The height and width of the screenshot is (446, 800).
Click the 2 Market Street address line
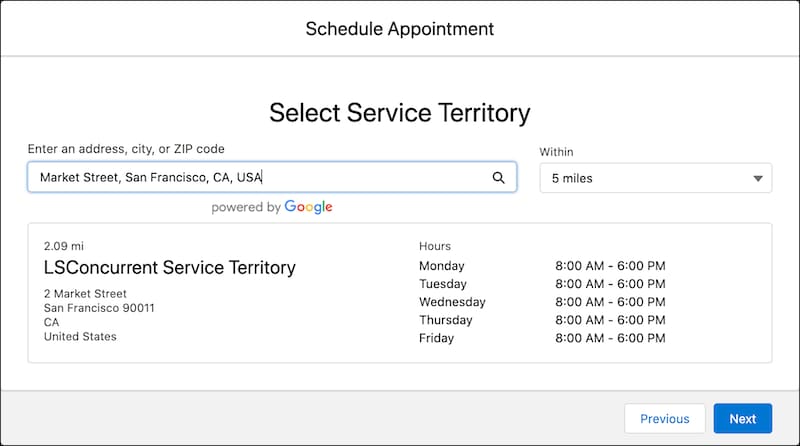[x=85, y=293]
